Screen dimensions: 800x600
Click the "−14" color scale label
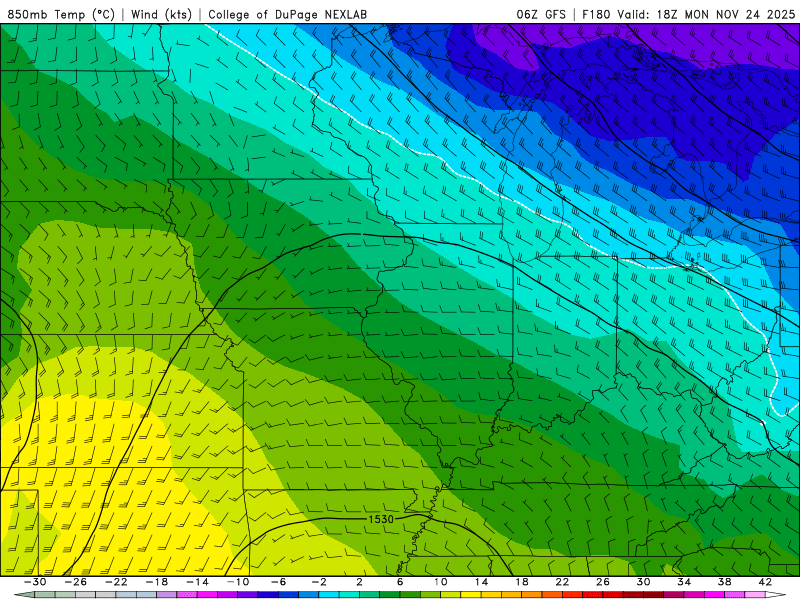click(x=197, y=582)
